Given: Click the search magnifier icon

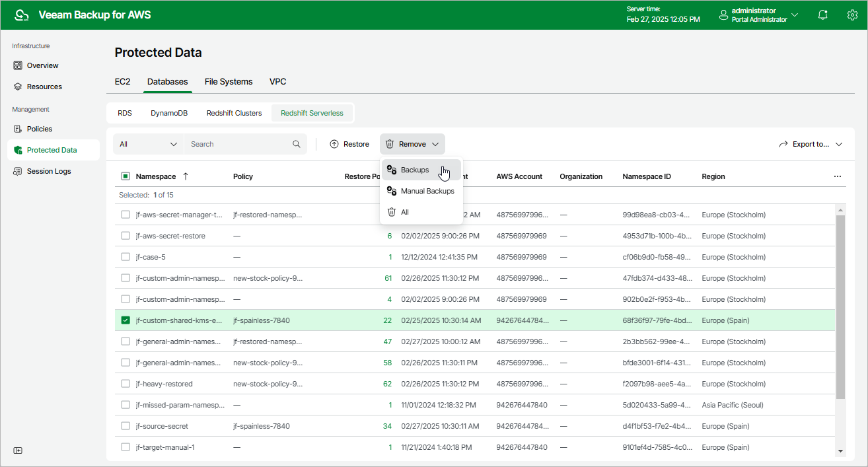Looking at the screenshot, I should click(x=297, y=144).
